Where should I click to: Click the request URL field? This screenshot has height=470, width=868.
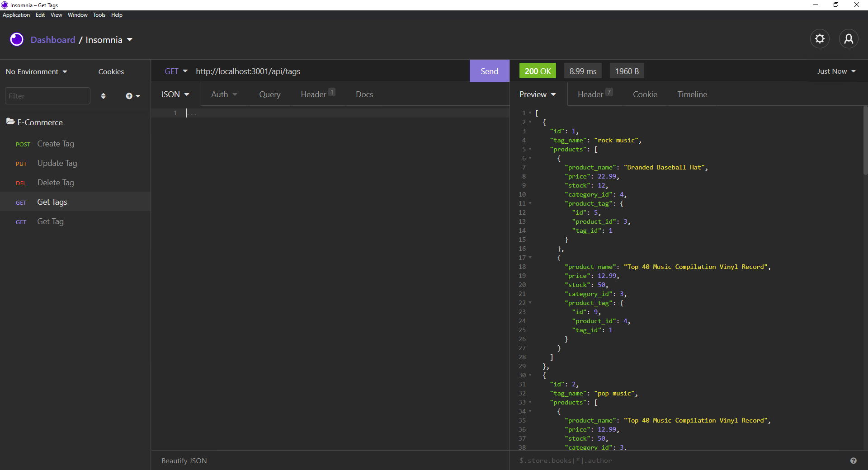click(x=330, y=71)
